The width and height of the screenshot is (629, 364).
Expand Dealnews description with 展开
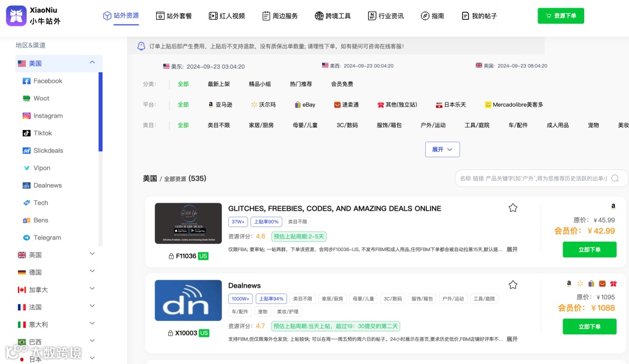point(512,339)
